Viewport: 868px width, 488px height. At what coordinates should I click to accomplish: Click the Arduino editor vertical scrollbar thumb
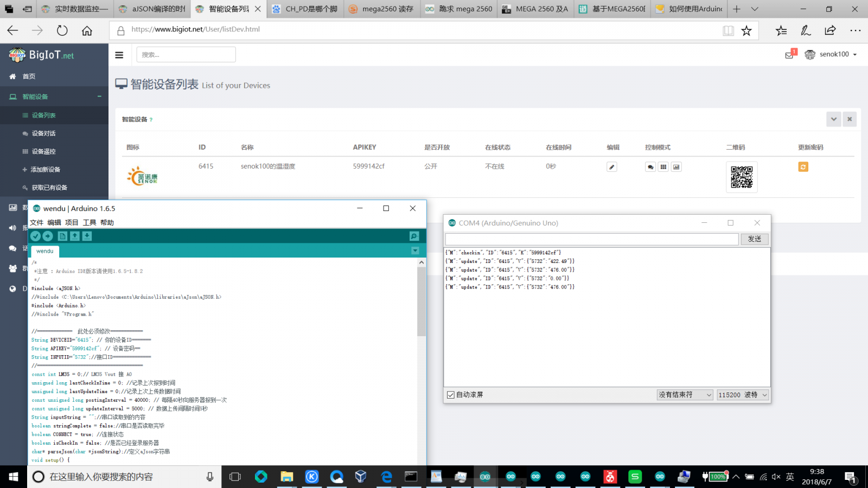click(422, 301)
